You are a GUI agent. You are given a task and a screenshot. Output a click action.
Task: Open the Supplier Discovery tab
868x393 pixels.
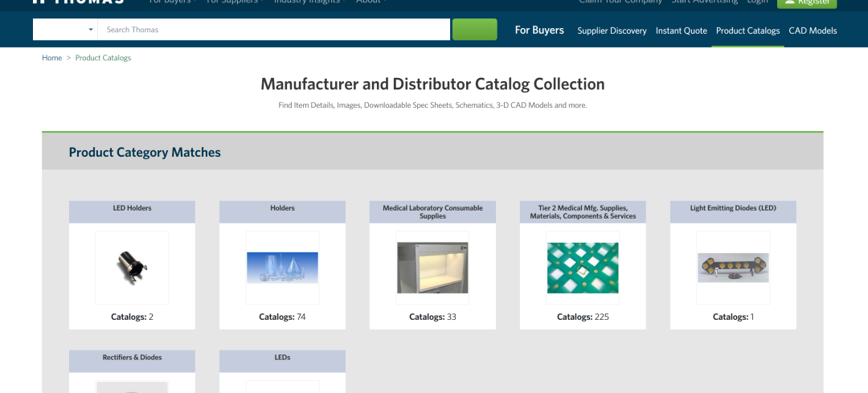(612, 31)
